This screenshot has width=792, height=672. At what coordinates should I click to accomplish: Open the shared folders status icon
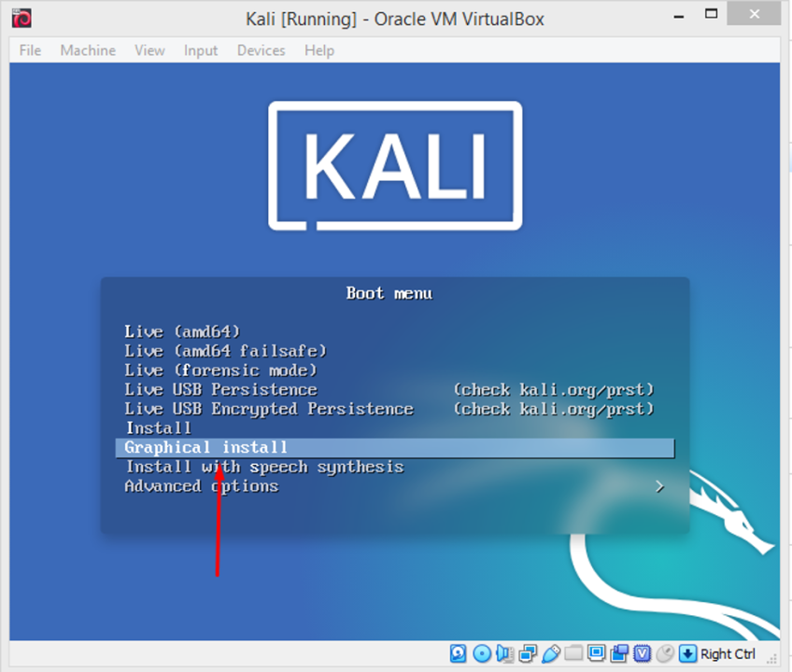pyautogui.click(x=574, y=653)
